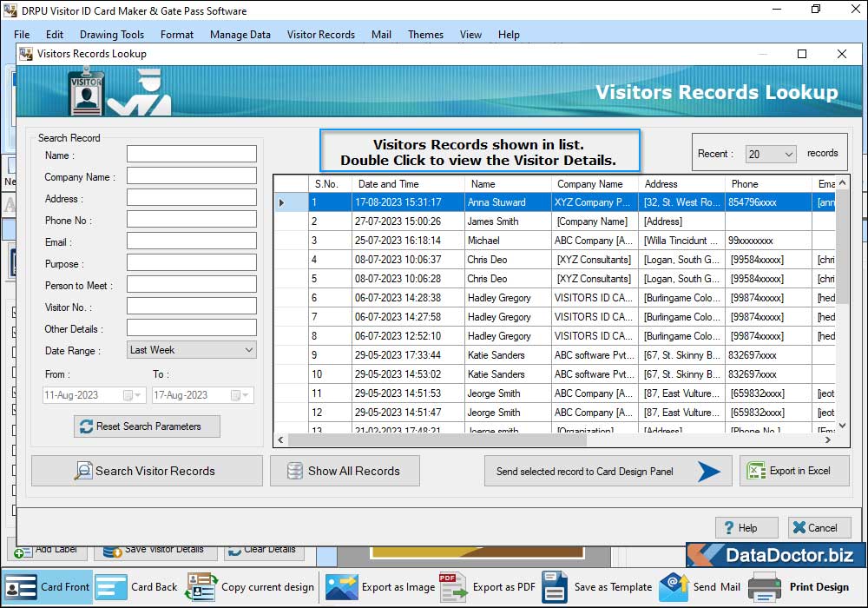Open the Edit menu

click(x=54, y=35)
